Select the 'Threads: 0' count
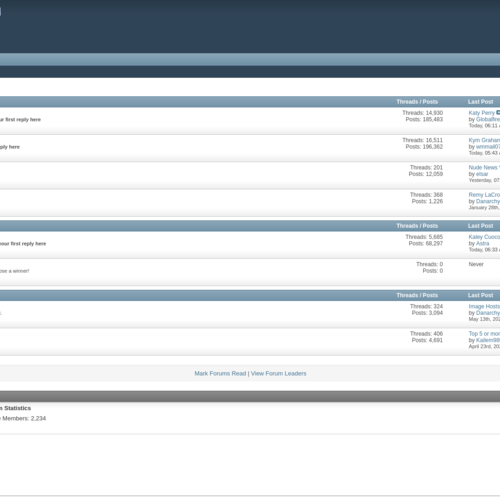Screen dimensions: 500x500 (429, 264)
